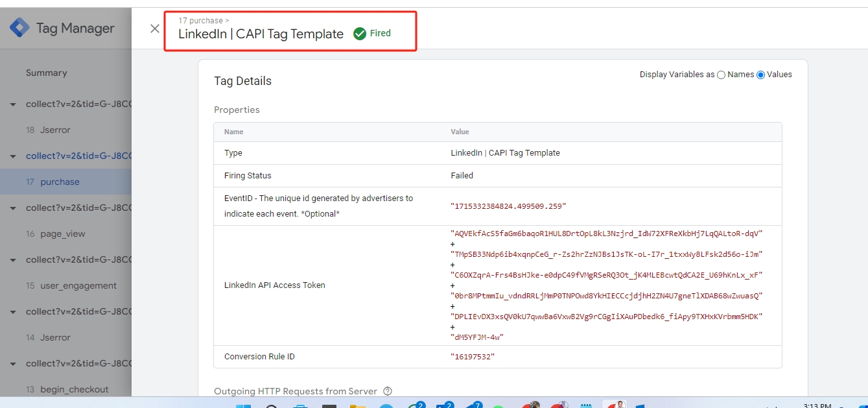Click token line starting C6OXZqrA-Frs4

(606, 275)
